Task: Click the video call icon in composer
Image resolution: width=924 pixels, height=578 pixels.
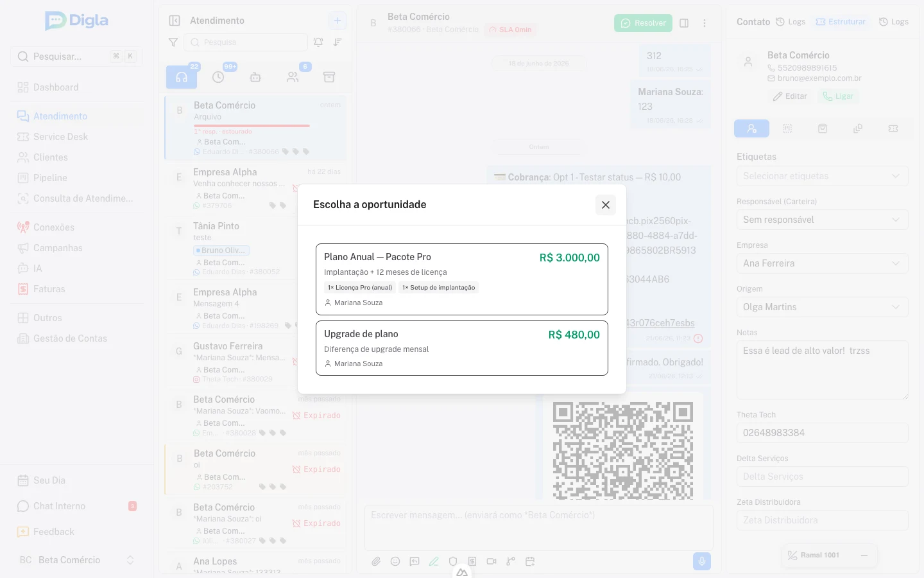Action: click(x=492, y=561)
